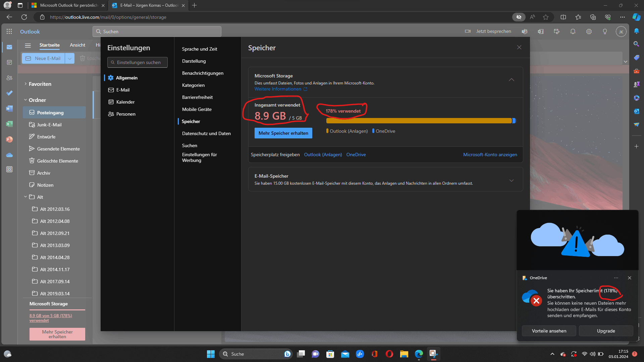This screenshot has width=644, height=362.
Task: Select Benachrichtigungen in settings menu
Action: (203, 73)
